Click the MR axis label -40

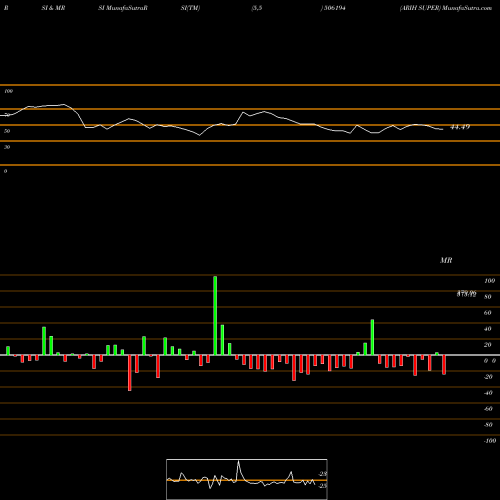488,393
